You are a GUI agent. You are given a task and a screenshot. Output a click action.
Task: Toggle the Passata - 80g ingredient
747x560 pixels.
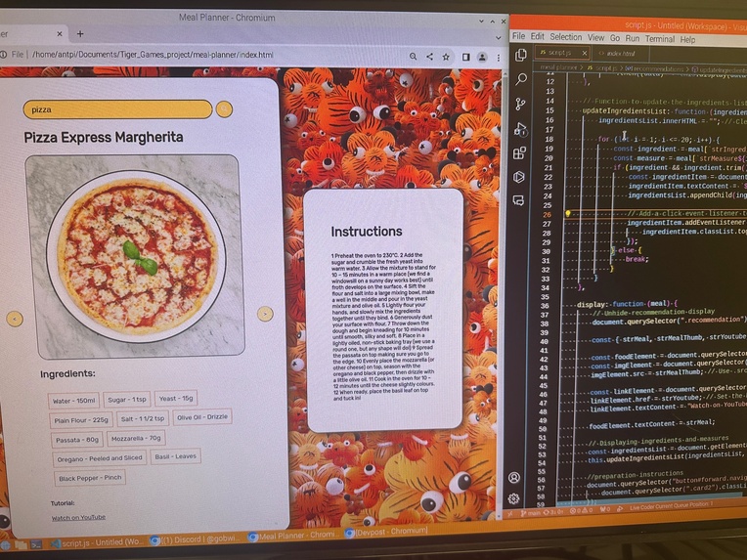(x=77, y=440)
